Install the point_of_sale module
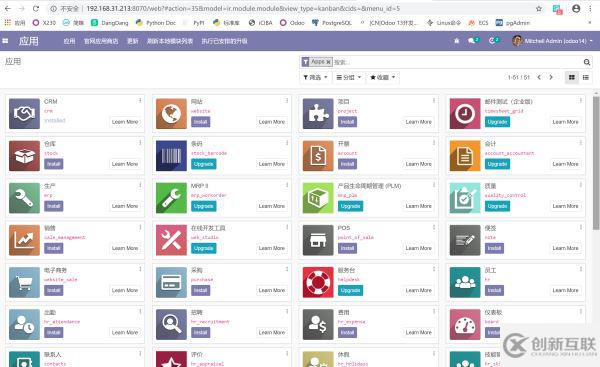Image resolution: width=600 pixels, height=367 pixels. pyautogui.click(x=347, y=248)
